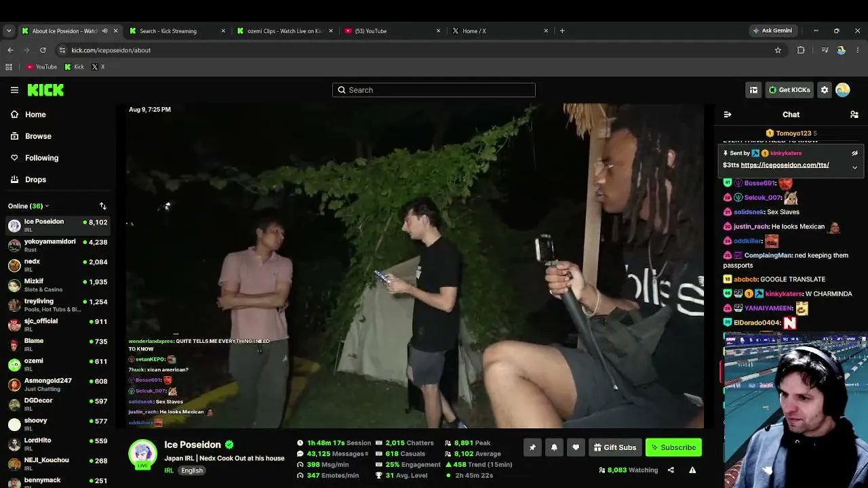Focus the Kick search field
This screenshot has width=868, height=488.
tap(434, 89)
